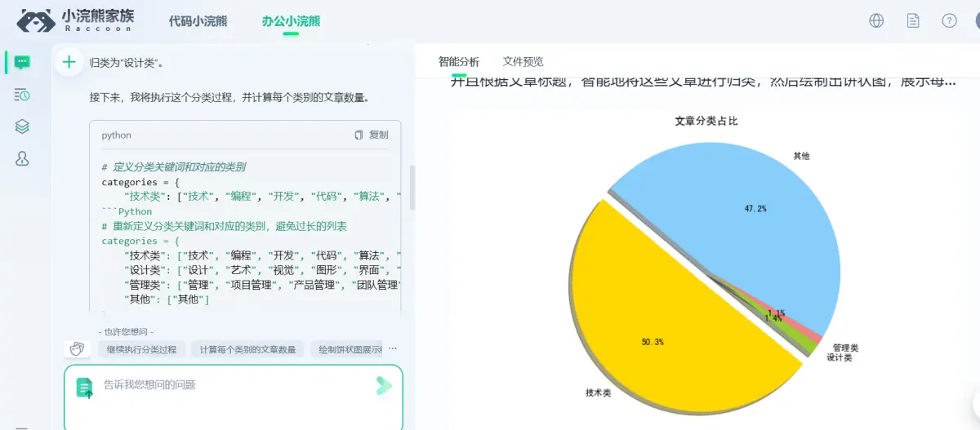The width and height of the screenshot is (980, 430).
Task: Choose suggestion 绘制饼状图展示
Action: pyautogui.click(x=347, y=349)
